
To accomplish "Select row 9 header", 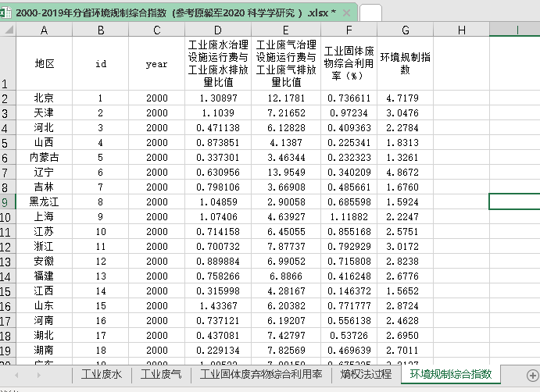I will click(x=8, y=201).
